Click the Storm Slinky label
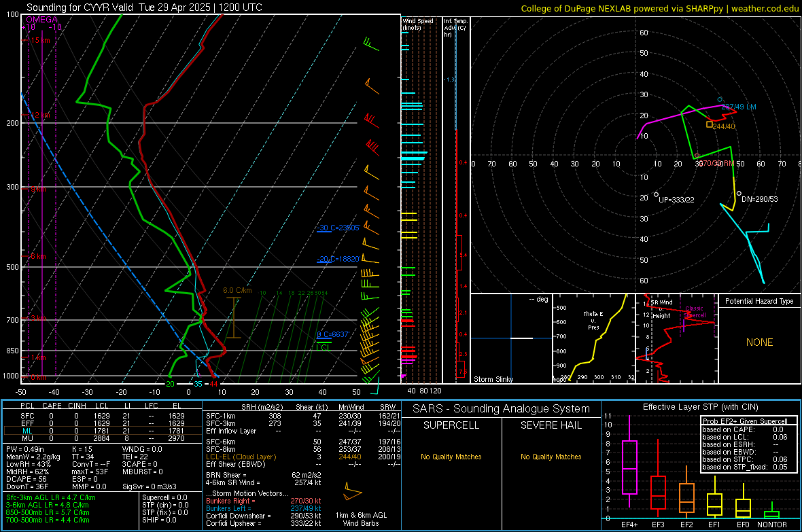Viewport: 802px width, 532px height. (493, 379)
